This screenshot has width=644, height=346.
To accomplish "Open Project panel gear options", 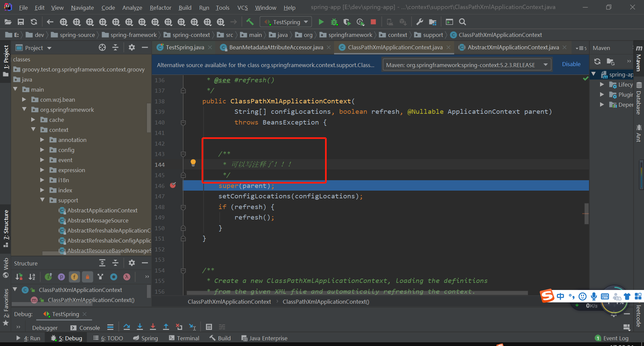I will pyautogui.click(x=132, y=48).
